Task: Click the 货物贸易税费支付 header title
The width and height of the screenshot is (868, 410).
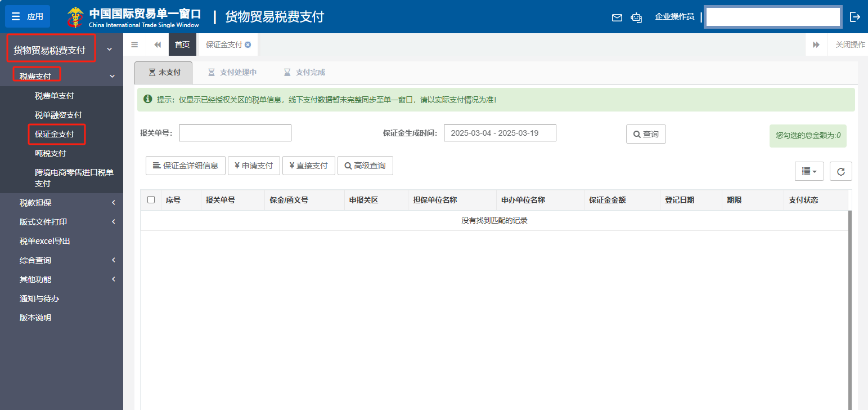Action: pos(275,17)
